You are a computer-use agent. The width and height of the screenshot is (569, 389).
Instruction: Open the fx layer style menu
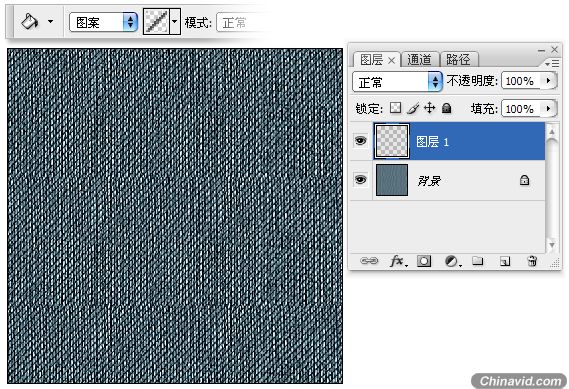pos(398,261)
